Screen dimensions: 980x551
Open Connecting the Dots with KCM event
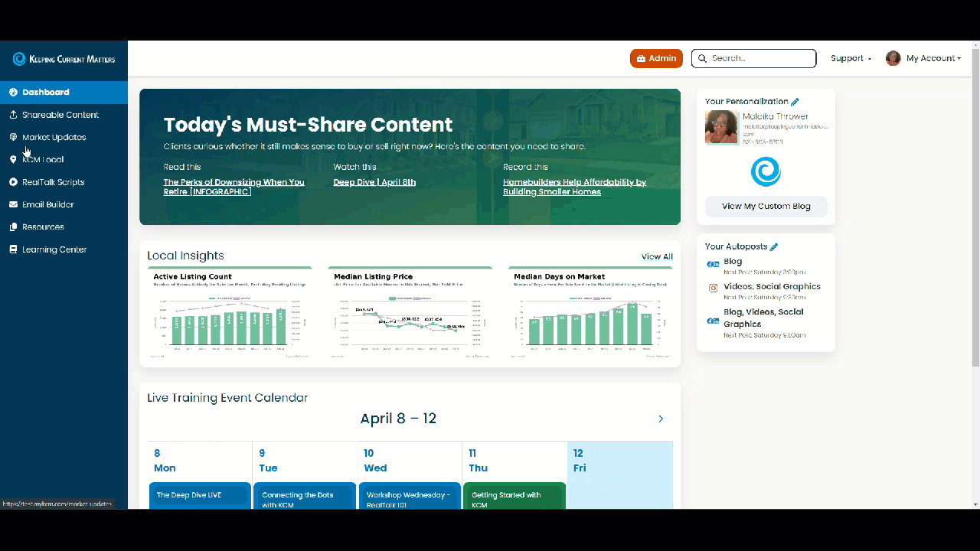point(305,496)
